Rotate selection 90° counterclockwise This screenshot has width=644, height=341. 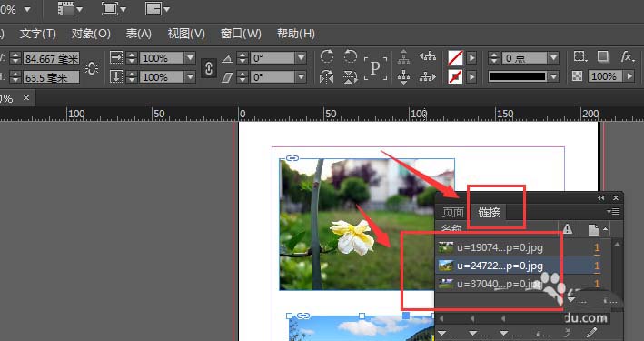351,56
